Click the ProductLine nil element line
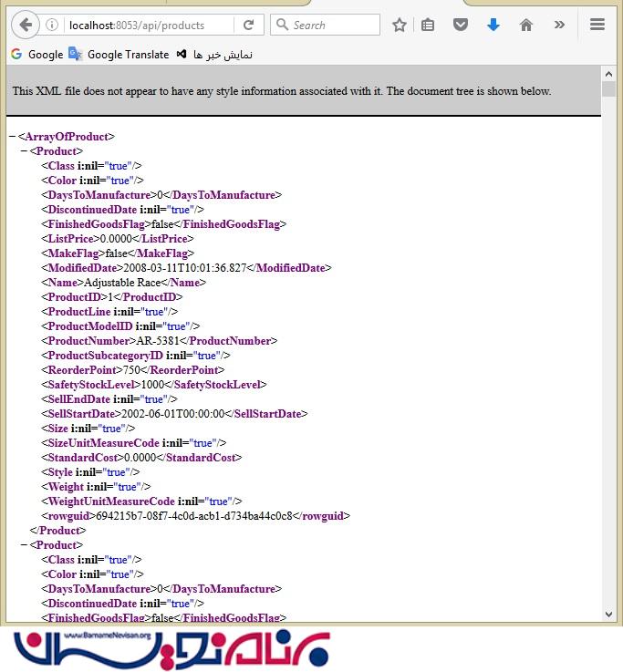This screenshot has width=623, height=672. pos(109,312)
